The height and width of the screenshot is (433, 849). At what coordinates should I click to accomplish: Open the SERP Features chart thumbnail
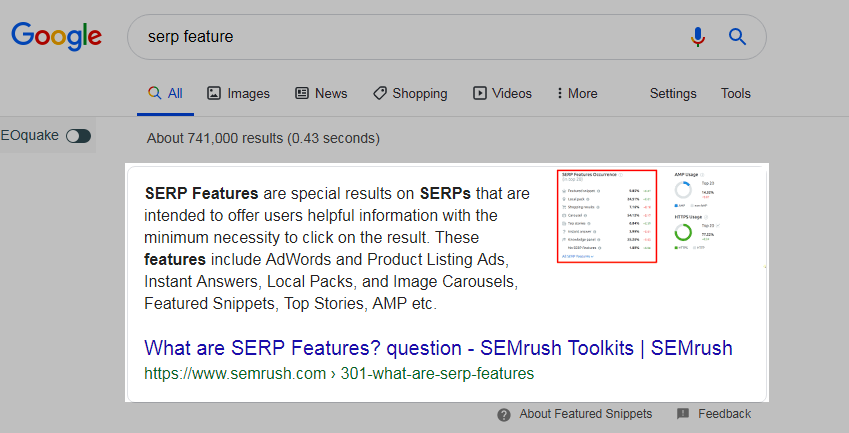(x=607, y=216)
